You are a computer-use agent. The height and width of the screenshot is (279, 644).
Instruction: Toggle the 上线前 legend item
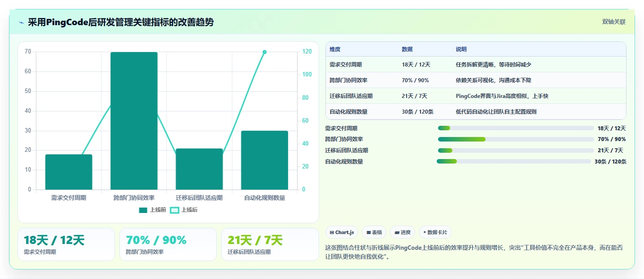tap(152, 210)
